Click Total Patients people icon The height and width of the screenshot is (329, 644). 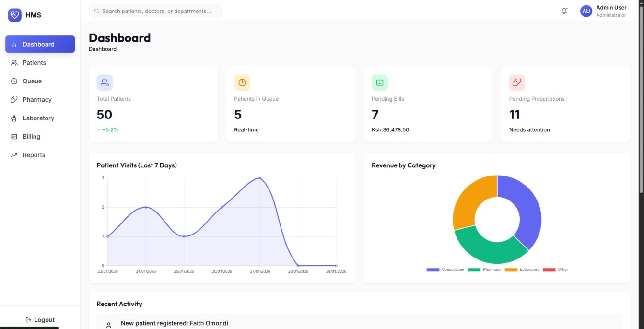tap(105, 82)
